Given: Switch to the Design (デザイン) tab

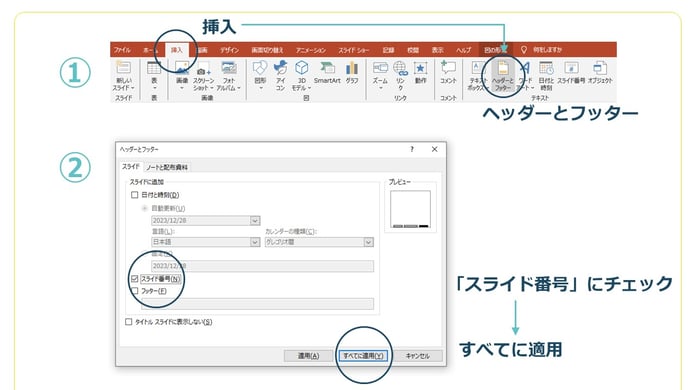Looking at the screenshot, I should (x=229, y=50).
